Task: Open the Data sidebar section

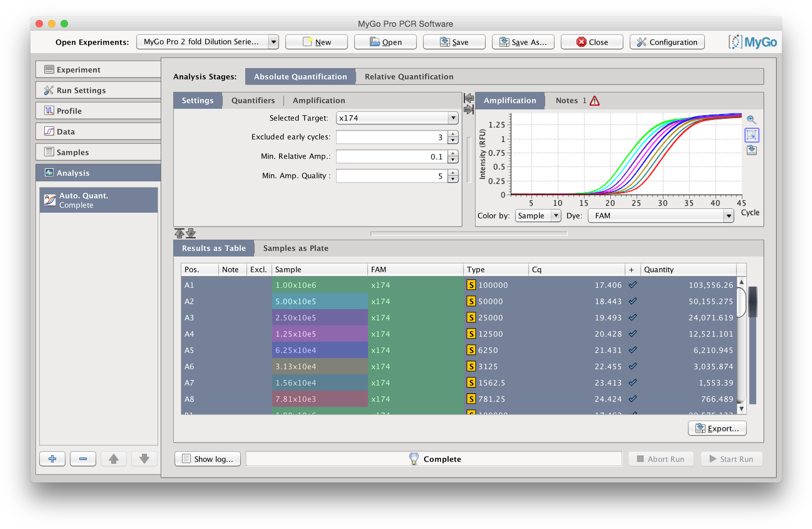Action: 98,132
